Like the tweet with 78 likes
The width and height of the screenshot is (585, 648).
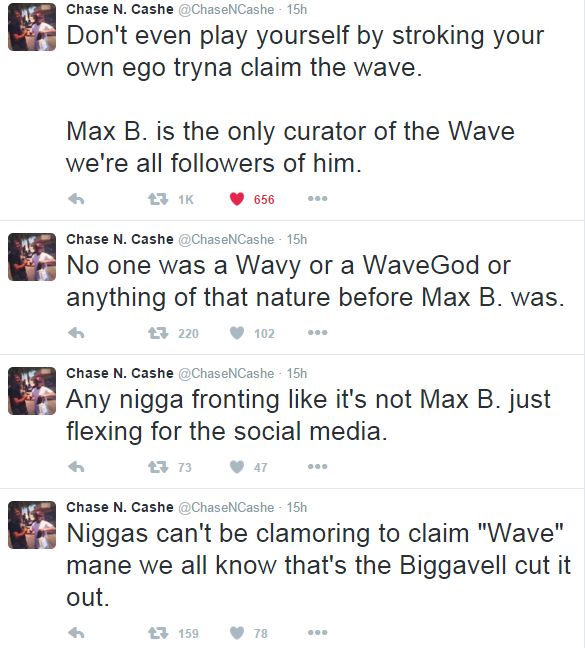point(237,633)
